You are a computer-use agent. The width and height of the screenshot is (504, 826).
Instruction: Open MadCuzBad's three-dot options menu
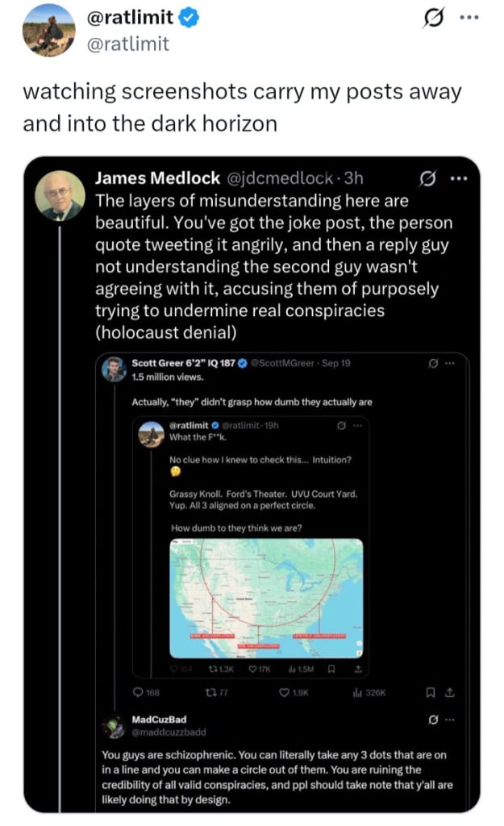(452, 719)
